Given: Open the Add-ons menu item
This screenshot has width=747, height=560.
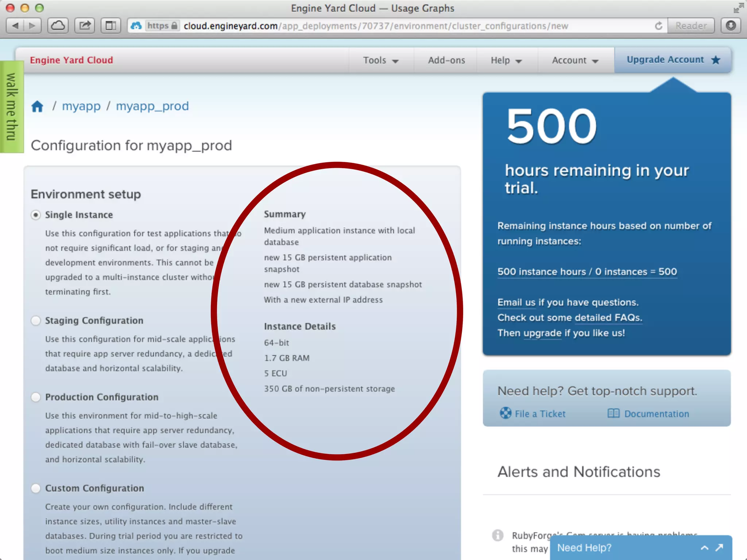Looking at the screenshot, I should pos(446,60).
